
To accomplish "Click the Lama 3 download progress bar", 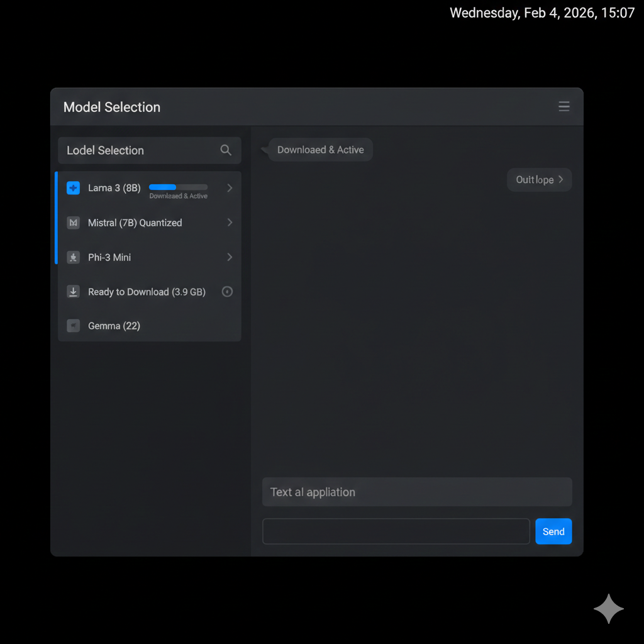I will [x=178, y=187].
